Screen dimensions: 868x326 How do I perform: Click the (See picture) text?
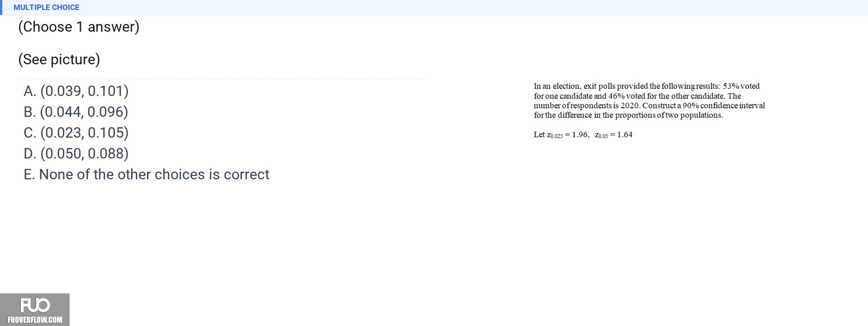tap(59, 59)
